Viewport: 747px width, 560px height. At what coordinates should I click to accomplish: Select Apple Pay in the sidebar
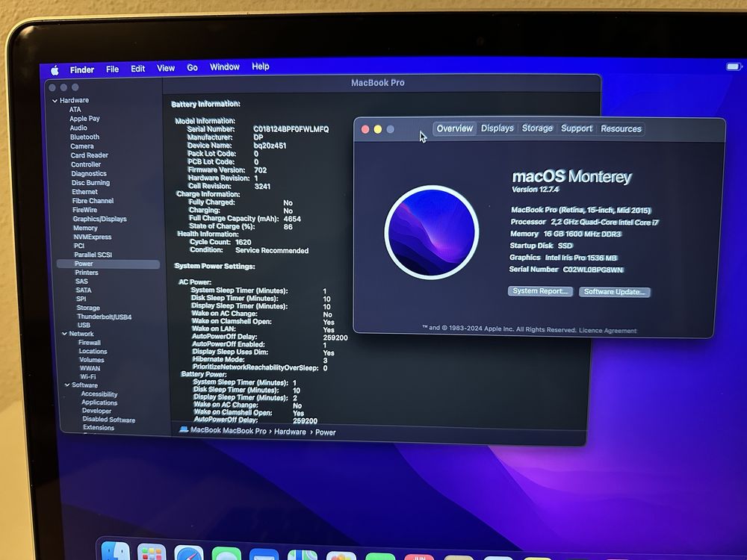point(84,119)
